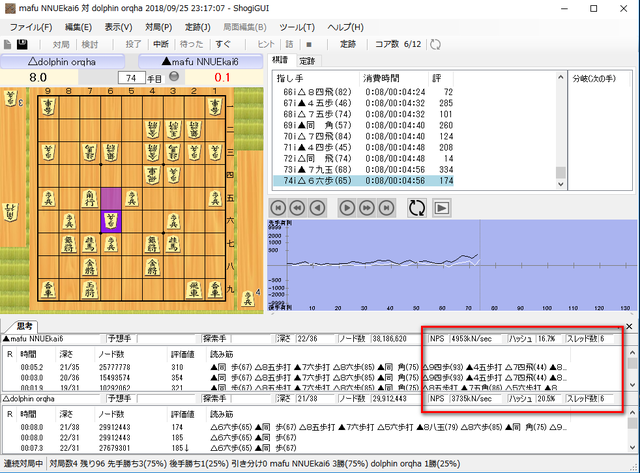
Task: Click the evaluation graph area
Action: pyautogui.click(x=452, y=265)
